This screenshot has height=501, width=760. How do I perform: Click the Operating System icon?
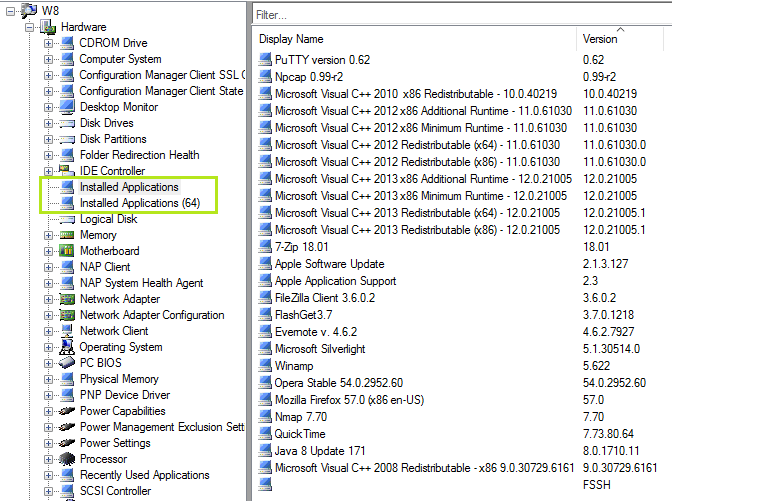click(x=67, y=347)
